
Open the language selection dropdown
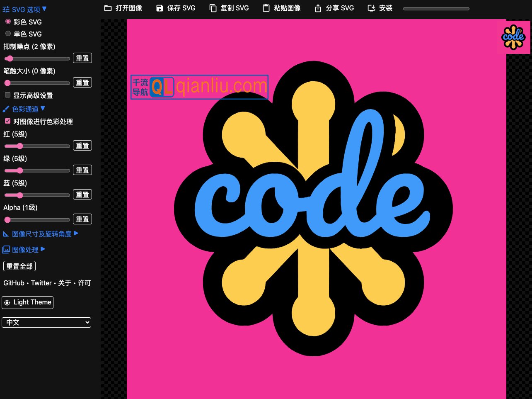[46, 322]
